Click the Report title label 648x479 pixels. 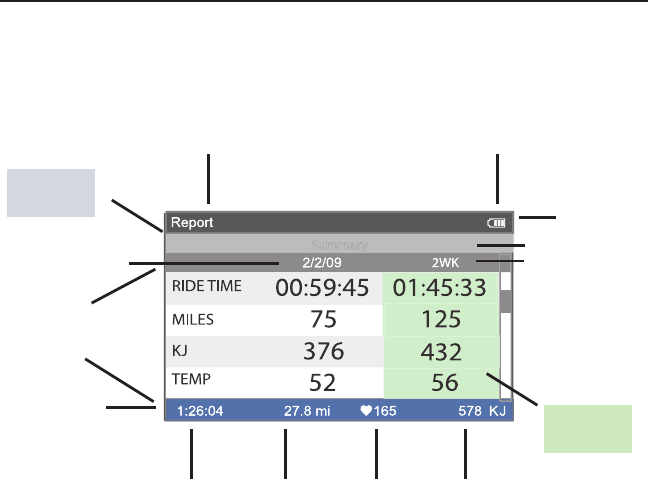tap(192, 223)
